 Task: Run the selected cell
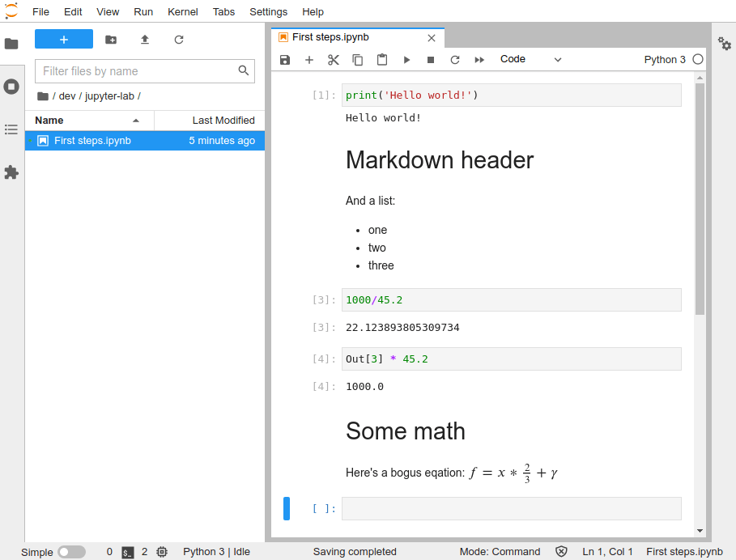406,60
